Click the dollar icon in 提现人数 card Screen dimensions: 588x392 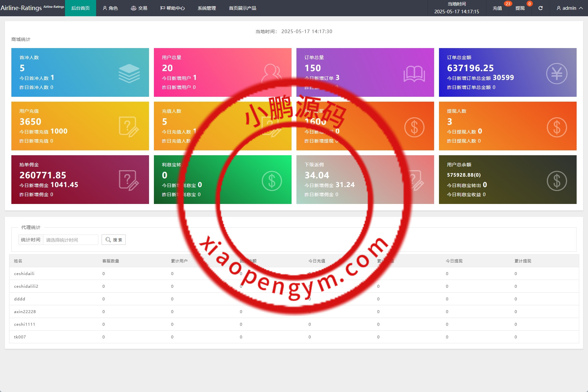click(557, 127)
